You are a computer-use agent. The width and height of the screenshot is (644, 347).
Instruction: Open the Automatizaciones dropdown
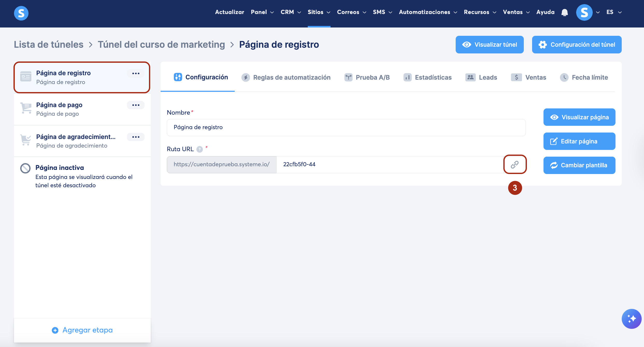[x=428, y=12]
